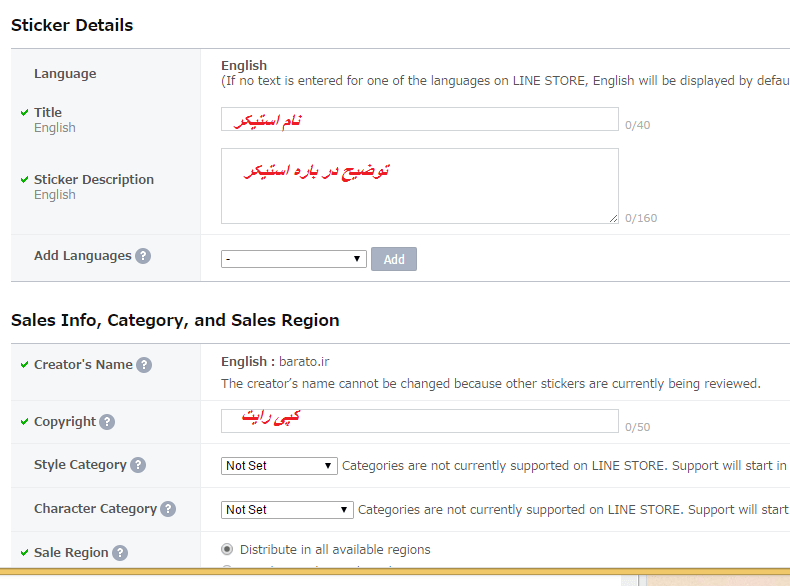Expand the Character Category dropdown
This screenshot has width=790, height=586.
(287, 510)
